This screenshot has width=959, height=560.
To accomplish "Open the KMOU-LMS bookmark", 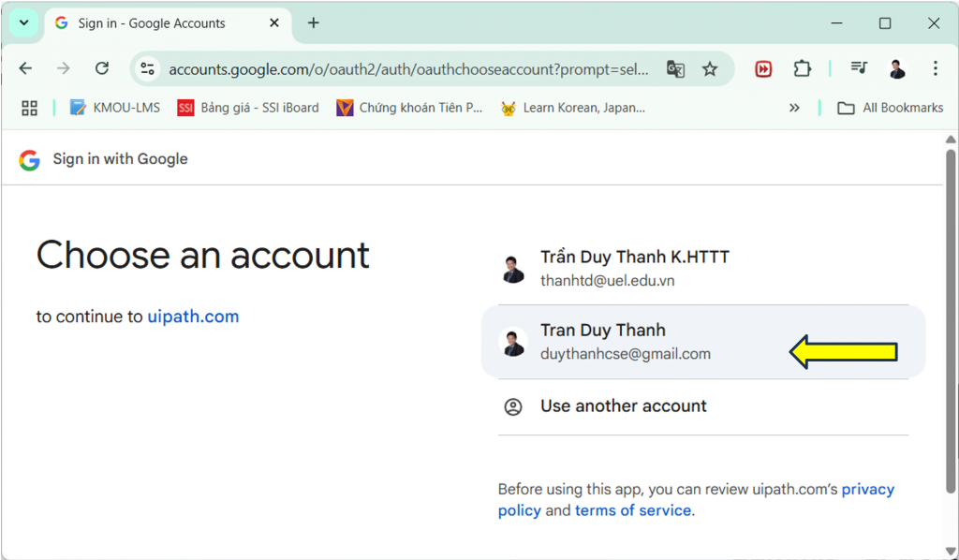I will 115,109.
